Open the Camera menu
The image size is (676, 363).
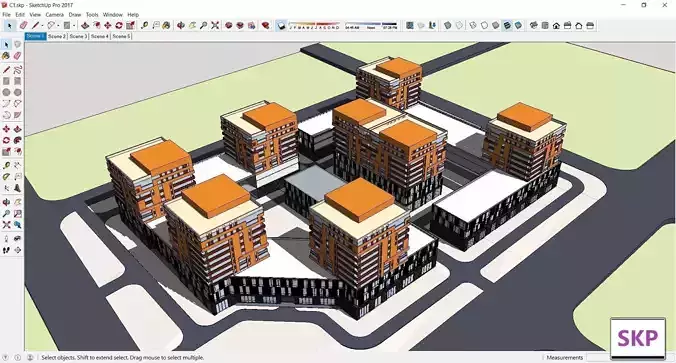click(55, 15)
